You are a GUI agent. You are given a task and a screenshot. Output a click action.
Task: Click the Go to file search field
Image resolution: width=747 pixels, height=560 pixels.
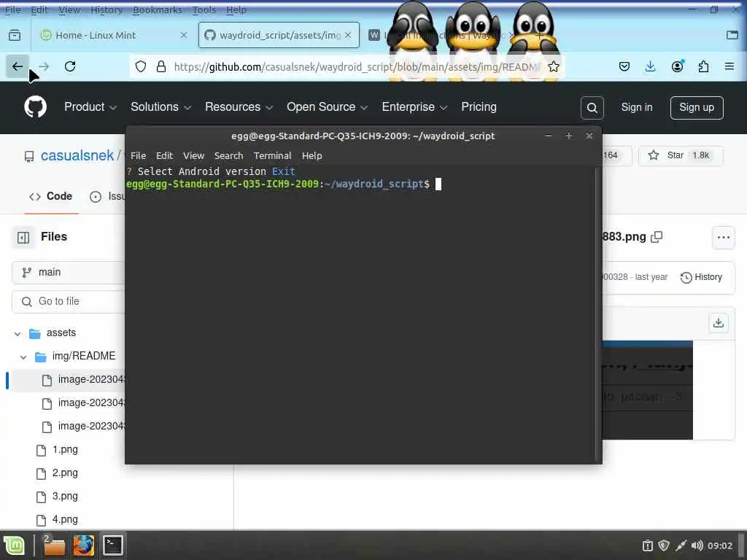[68, 301]
